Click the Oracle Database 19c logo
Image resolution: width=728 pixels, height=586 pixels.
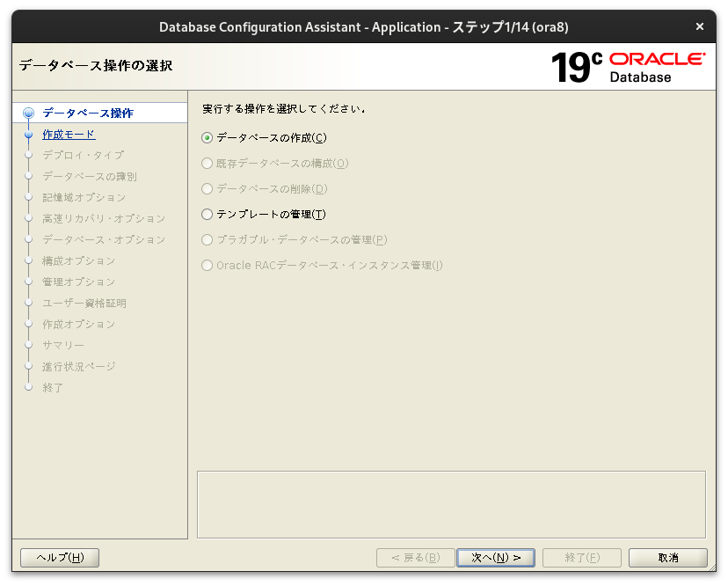click(x=629, y=66)
